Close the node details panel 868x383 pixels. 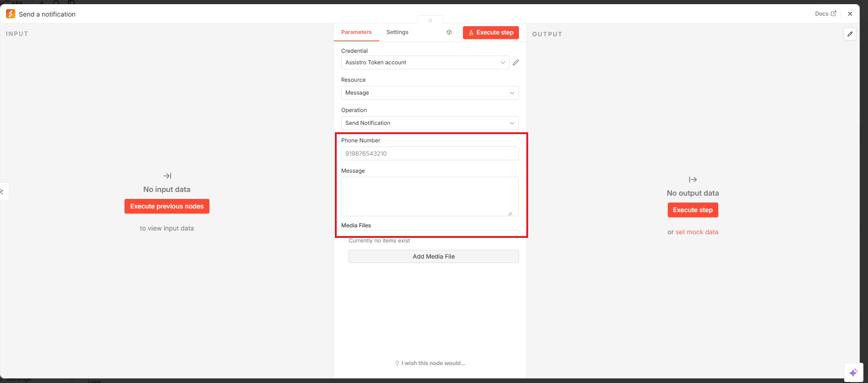coord(850,14)
